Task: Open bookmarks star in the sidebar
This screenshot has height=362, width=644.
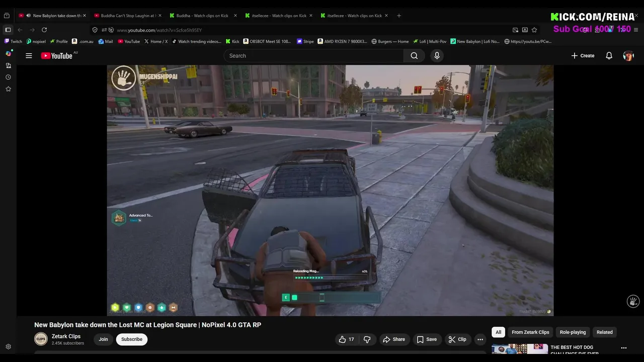Action: pyautogui.click(x=8, y=89)
